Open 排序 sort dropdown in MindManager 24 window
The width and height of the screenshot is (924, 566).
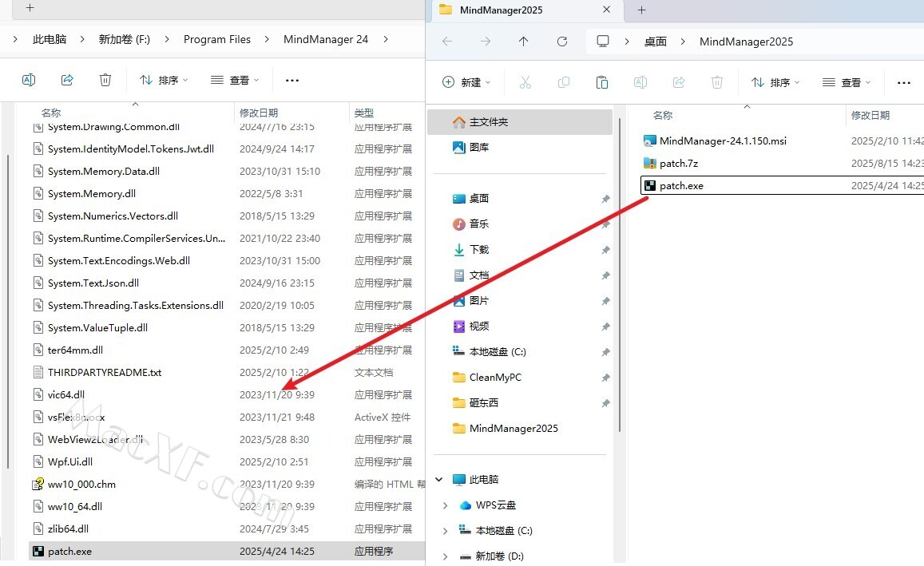[x=164, y=80]
